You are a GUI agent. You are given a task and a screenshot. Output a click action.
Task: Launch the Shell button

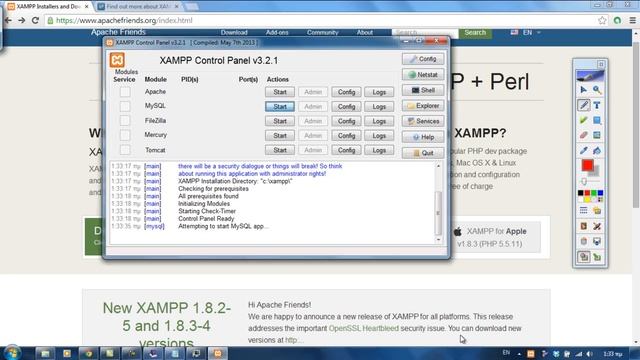[x=423, y=90]
